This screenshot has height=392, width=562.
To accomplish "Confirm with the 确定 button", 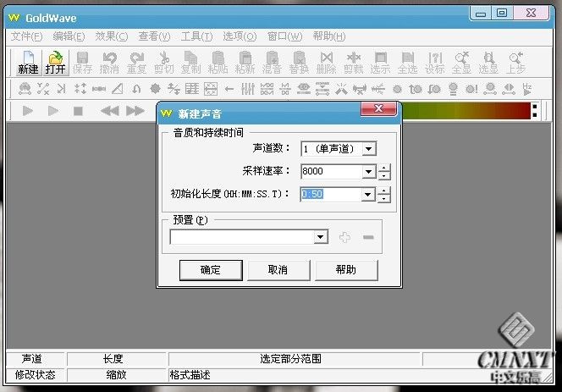I will (x=211, y=270).
